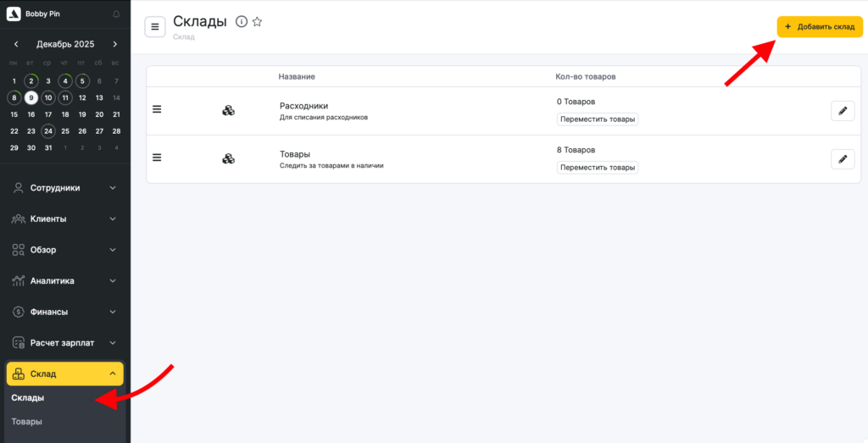Edit the Товары warehouse with pencil icon

(842, 158)
